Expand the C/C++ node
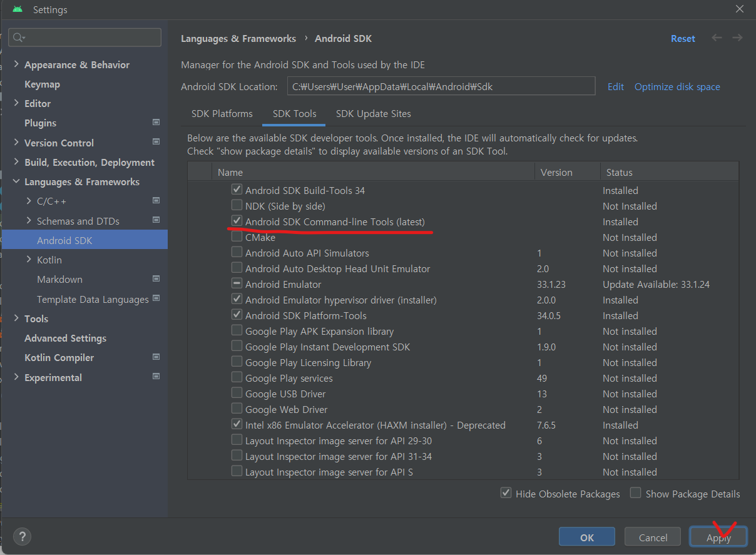This screenshot has height=555, width=756. 29,201
